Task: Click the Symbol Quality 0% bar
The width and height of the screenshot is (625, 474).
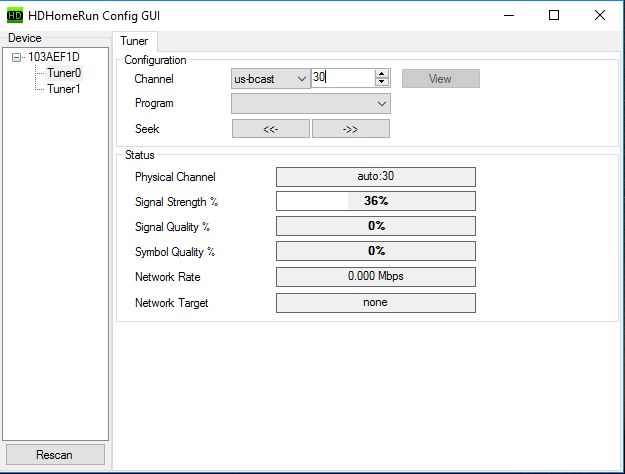Action: pos(375,251)
